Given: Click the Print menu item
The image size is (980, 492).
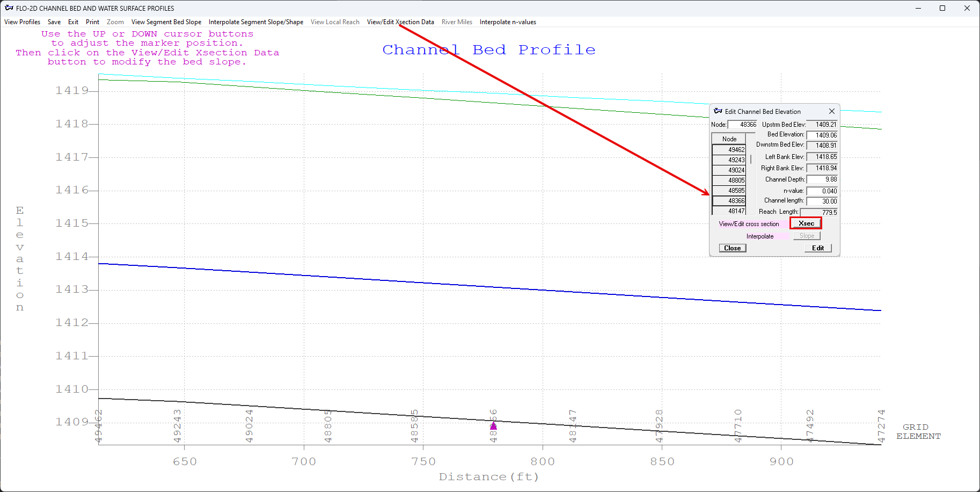Looking at the screenshot, I should (x=92, y=22).
